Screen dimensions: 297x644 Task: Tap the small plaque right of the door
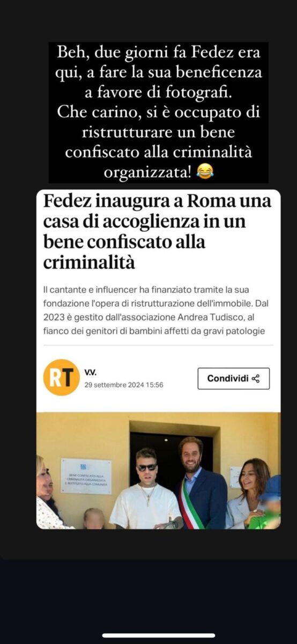click(236, 477)
